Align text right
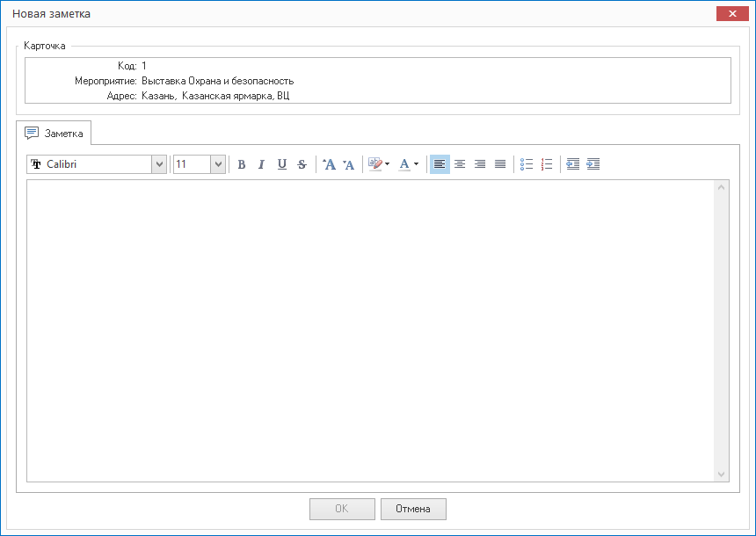756x536 pixels. (480, 164)
